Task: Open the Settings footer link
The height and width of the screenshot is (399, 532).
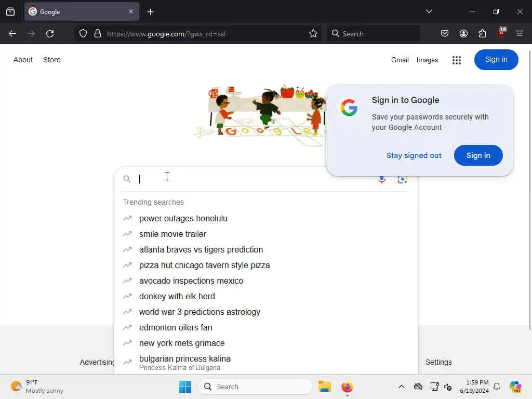Action: (x=438, y=362)
